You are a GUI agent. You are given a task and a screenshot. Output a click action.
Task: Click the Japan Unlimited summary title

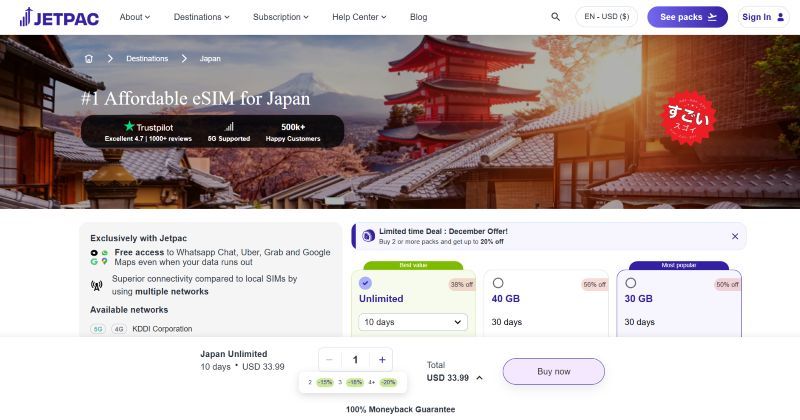234,354
